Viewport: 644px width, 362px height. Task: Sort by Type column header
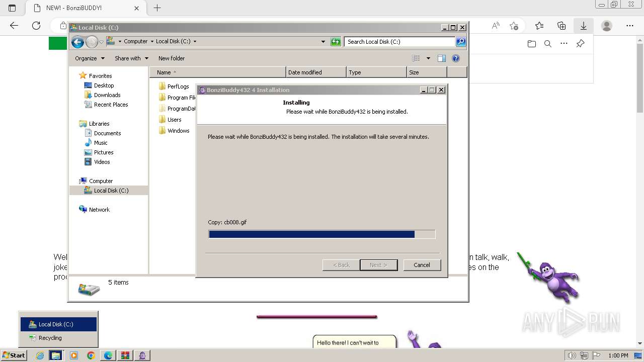click(376, 72)
